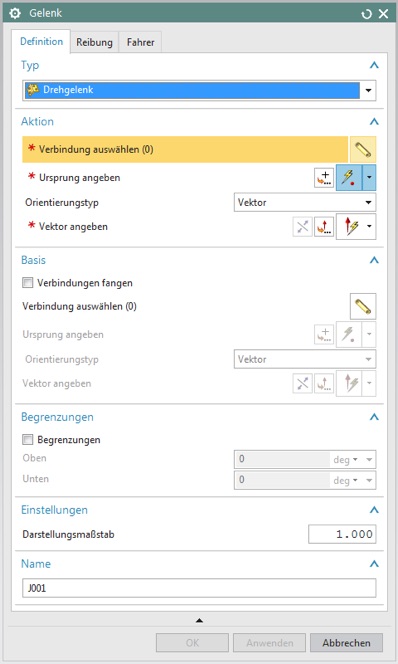The width and height of the screenshot is (398, 664).
Task: Click the reset dialog icon in title bar
Action: click(366, 14)
